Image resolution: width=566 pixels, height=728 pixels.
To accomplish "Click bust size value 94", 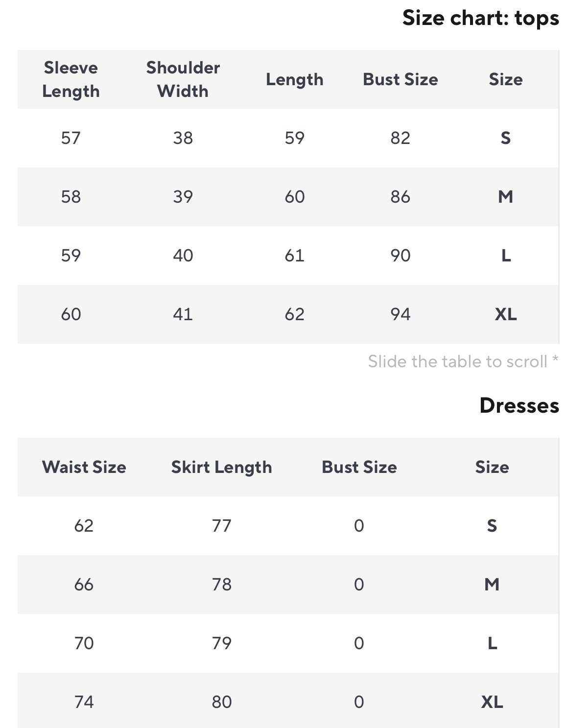I will pos(400,314).
